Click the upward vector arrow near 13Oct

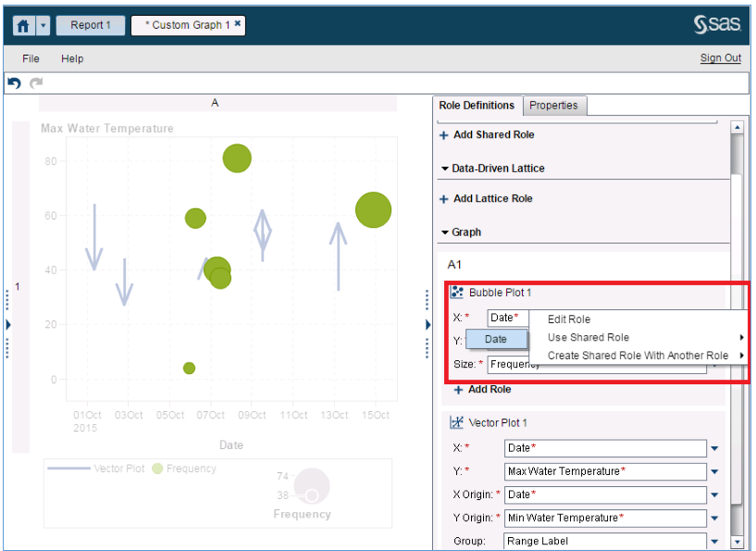[x=339, y=257]
